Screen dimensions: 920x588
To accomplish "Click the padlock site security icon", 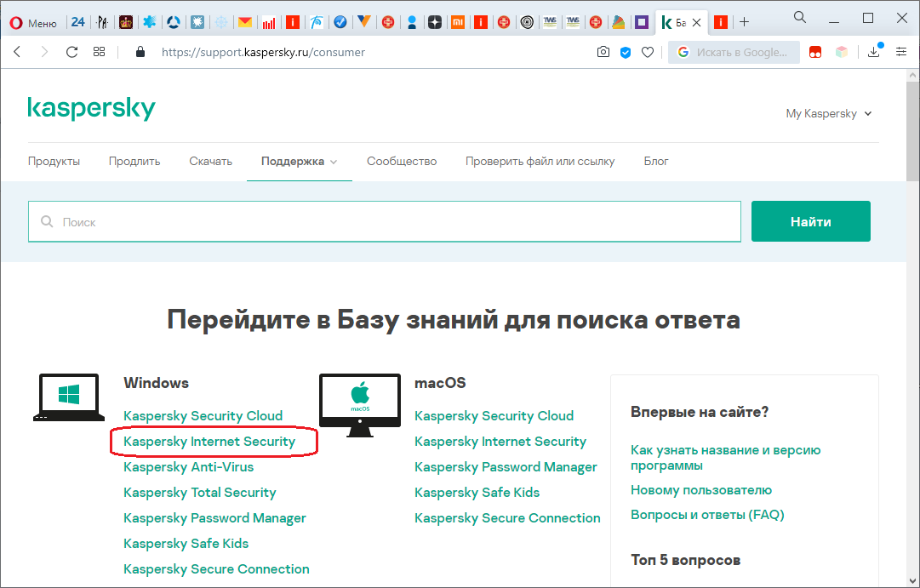I will point(140,52).
